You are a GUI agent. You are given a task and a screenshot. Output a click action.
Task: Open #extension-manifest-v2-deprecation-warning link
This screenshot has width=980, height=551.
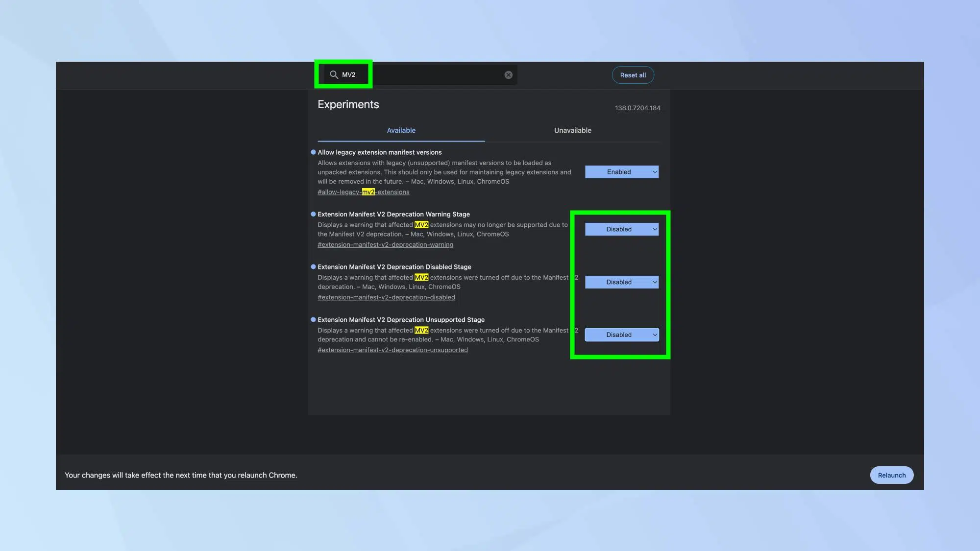pos(385,245)
